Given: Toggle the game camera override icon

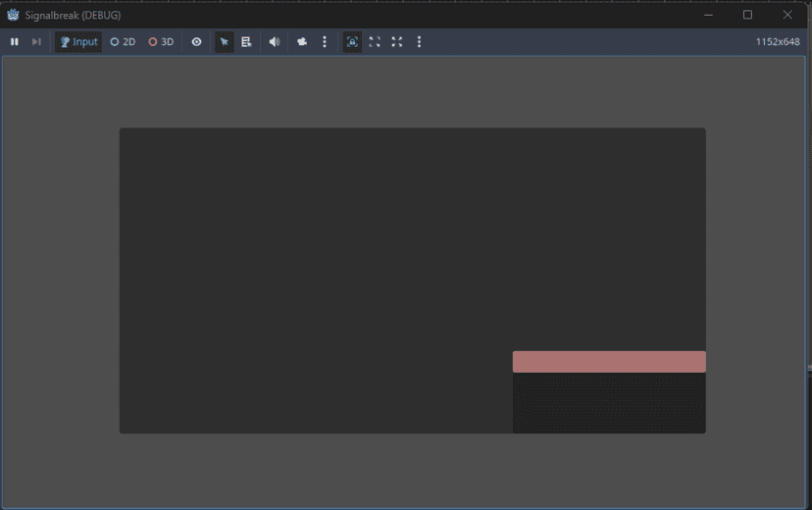Looking at the screenshot, I should pos(302,42).
